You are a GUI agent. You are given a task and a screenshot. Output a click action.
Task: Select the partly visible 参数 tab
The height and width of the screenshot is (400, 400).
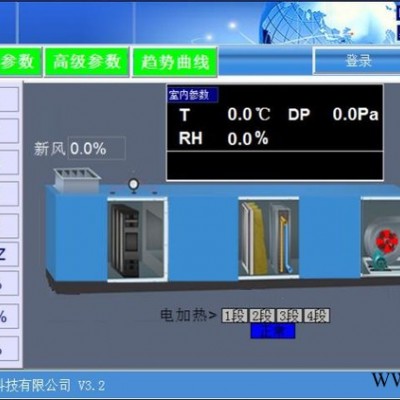[20, 62]
